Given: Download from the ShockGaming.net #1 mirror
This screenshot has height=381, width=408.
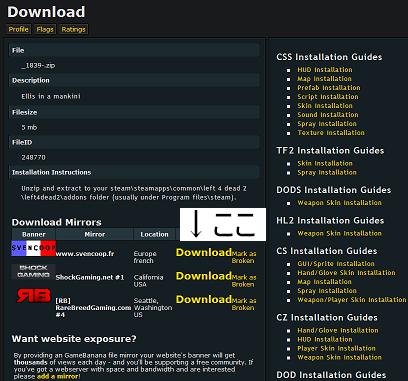Looking at the screenshot, I should pyautogui.click(x=204, y=276).
